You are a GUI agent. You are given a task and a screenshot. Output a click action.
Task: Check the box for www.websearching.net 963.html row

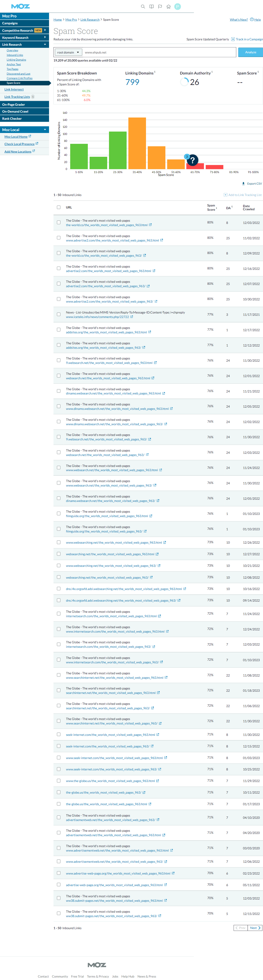click(x=59, y=542)
